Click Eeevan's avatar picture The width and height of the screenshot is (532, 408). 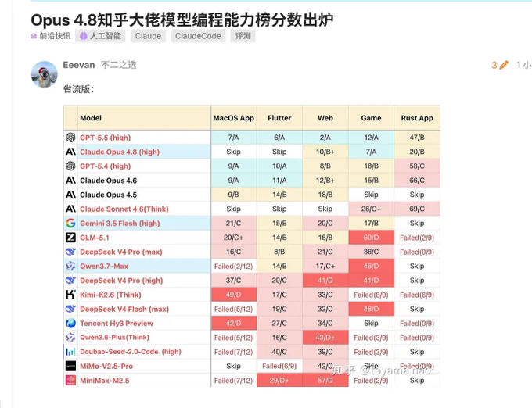click(x=44, y=74)
